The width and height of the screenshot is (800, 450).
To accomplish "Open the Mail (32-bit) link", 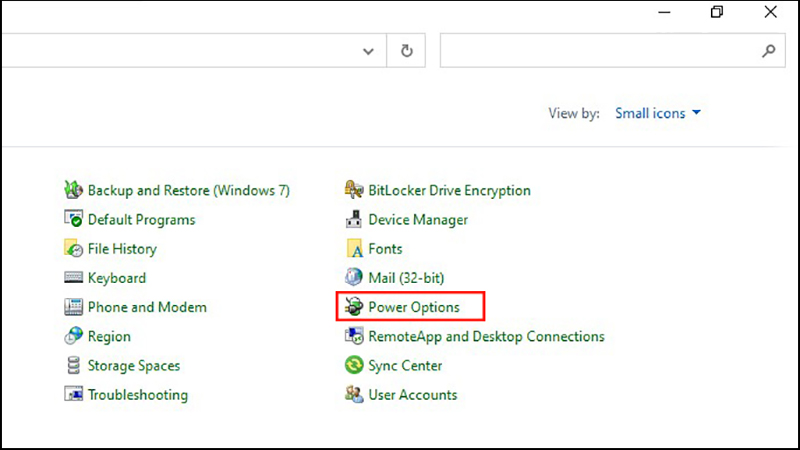I will 406,278.
